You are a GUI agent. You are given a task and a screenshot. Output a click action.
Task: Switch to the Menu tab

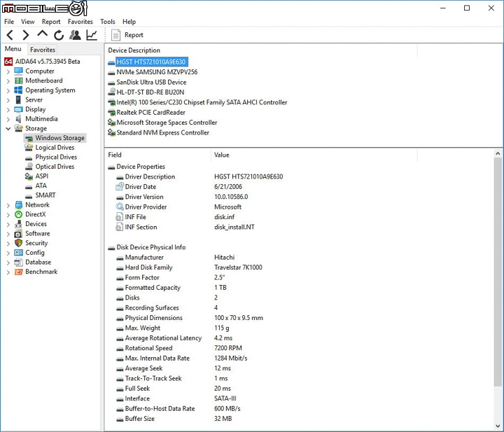pyautogui.click(x=13, y=49)
